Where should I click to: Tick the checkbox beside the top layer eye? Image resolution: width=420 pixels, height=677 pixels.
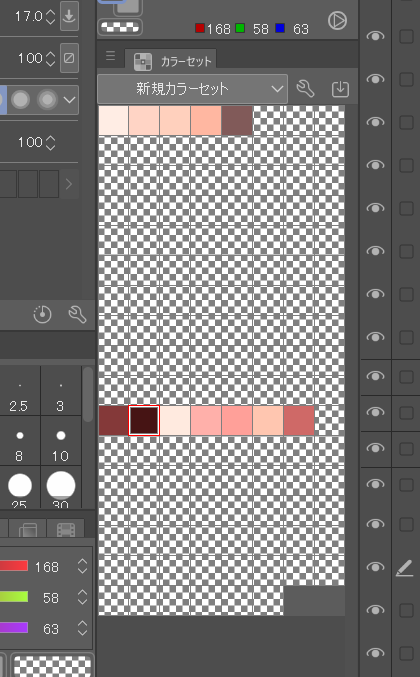(x=406, y=36)
